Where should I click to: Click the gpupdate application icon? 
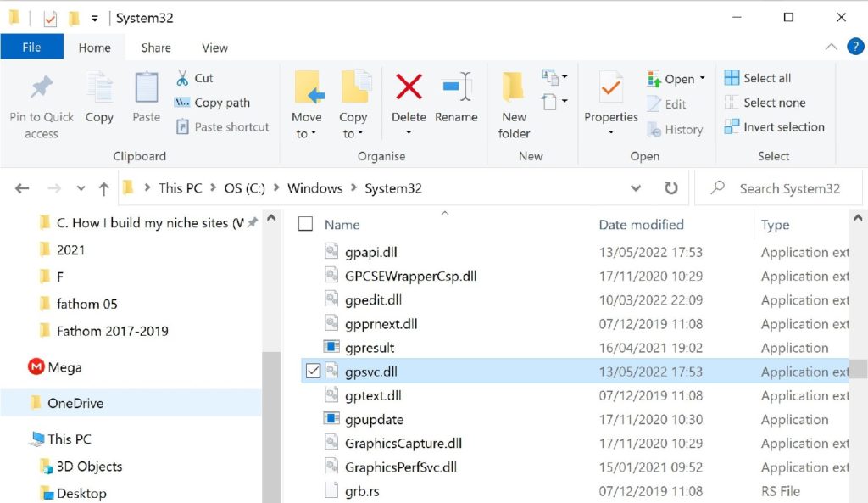click(331, 418)
